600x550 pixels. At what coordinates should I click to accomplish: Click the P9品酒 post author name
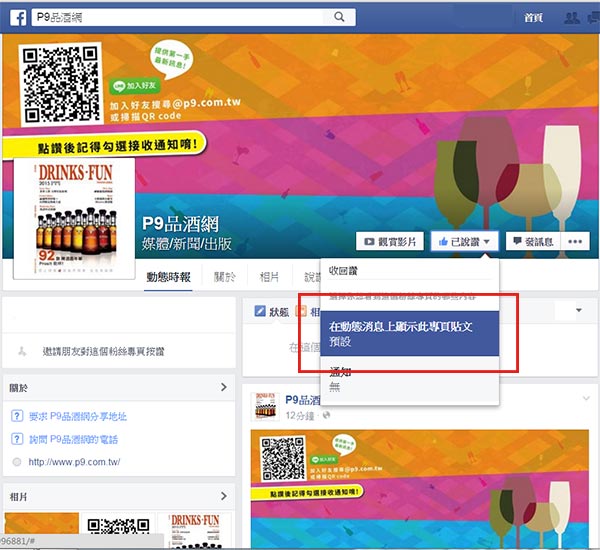click(302, 400)
